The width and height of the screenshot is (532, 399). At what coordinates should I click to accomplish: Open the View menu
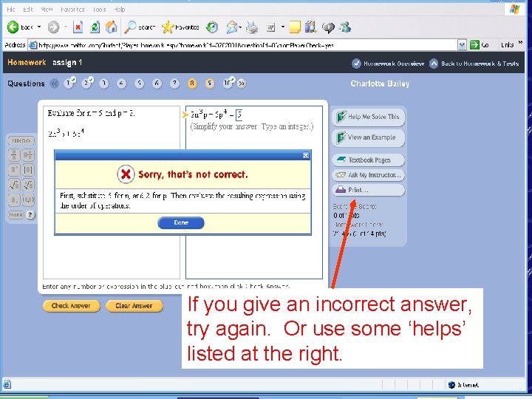coord(47,10)
